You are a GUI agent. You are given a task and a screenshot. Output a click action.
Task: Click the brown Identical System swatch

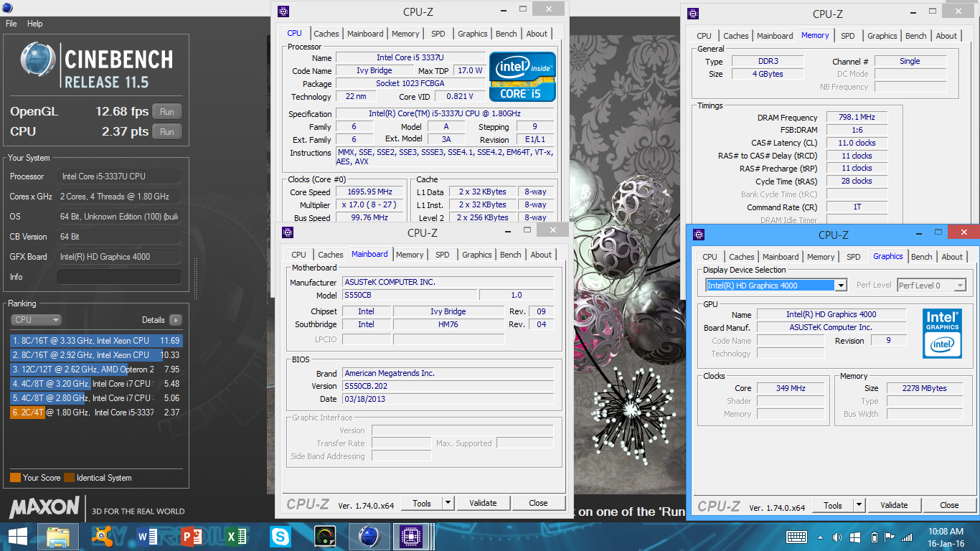[x=69, y=478]
